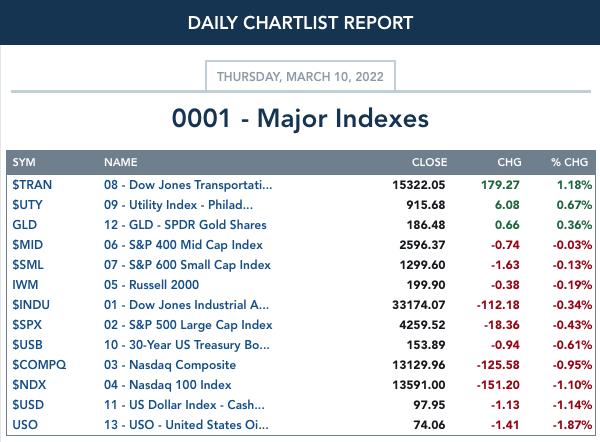Viewport: 600px width, 442px height.
Task: Open Russell 2000 chart link
Action: coord(152,285)
